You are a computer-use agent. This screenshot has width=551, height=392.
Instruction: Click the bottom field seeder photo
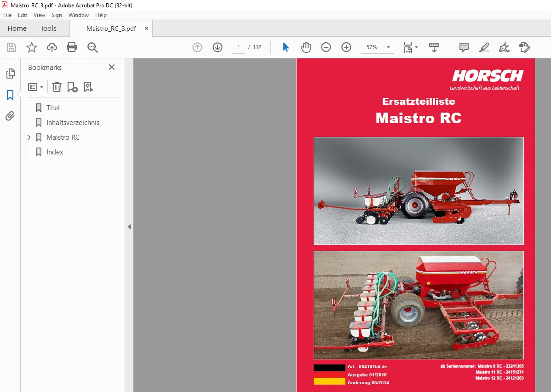coord(419,305)
